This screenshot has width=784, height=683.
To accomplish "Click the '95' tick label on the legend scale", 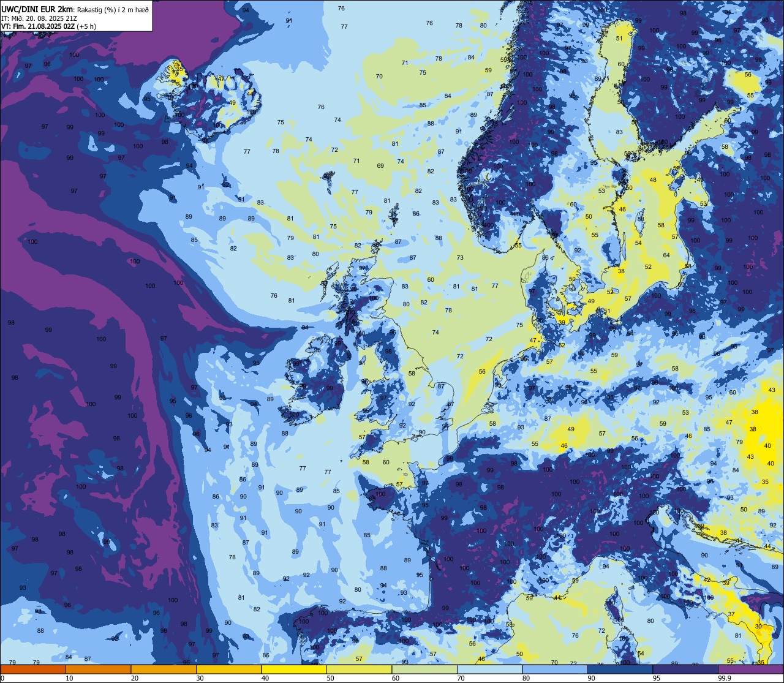I will [x=656, y=678].
